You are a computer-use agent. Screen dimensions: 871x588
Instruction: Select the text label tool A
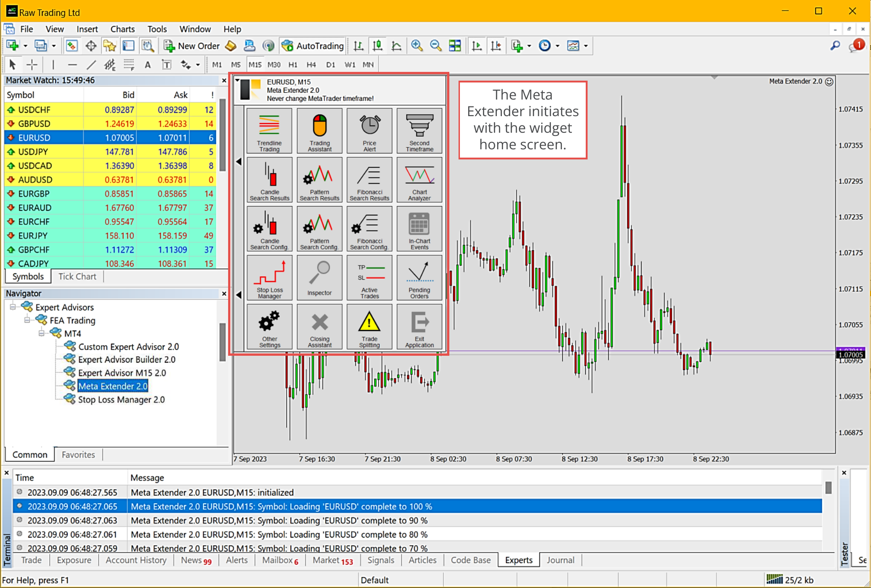tap(147, 65)
